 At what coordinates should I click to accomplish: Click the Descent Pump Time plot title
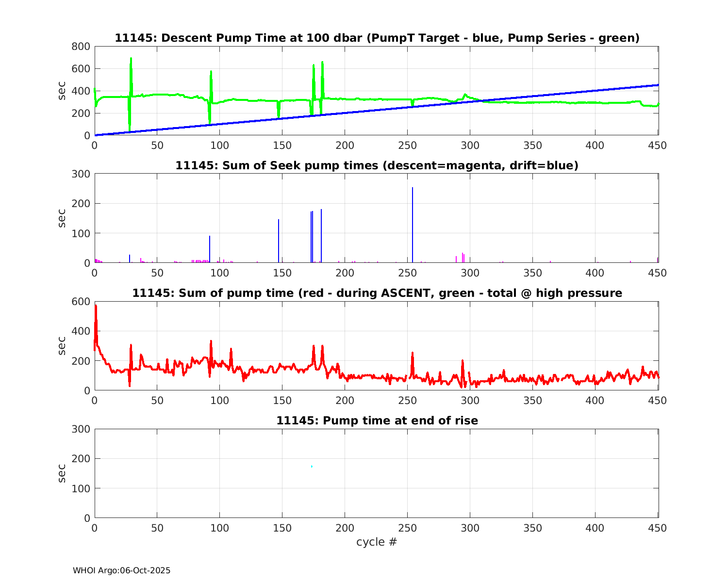pos(377,38)
